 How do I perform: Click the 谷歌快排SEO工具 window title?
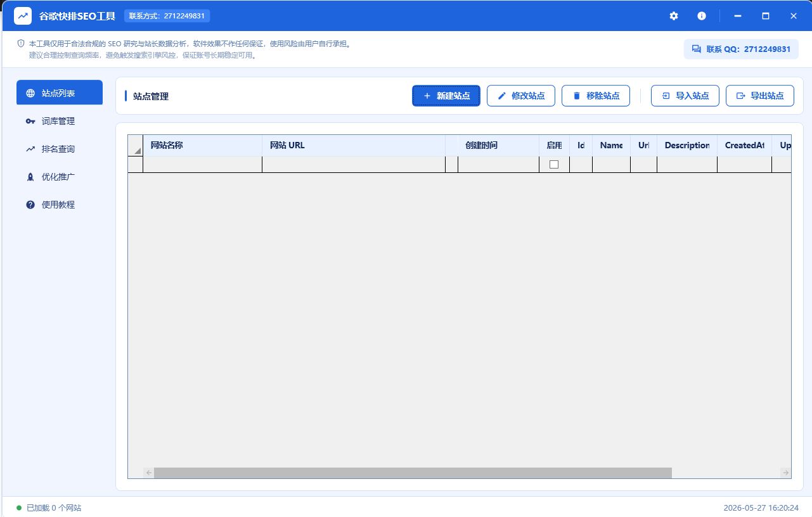point(77,16)
